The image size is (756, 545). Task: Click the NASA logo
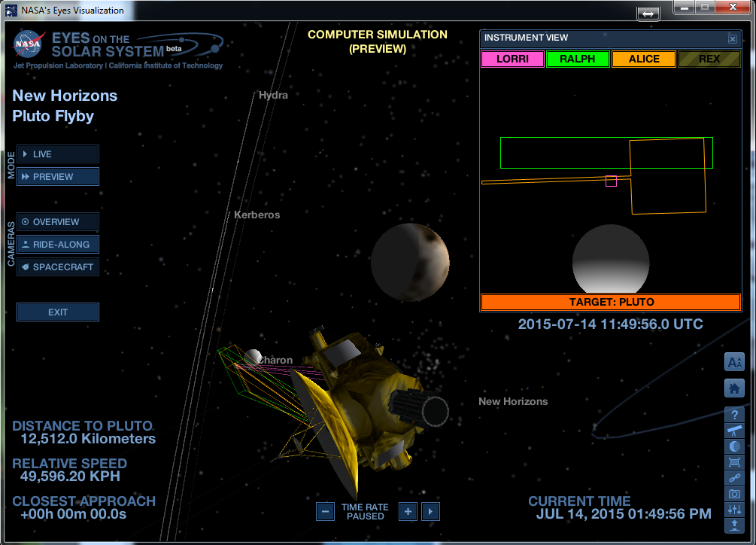29,44
